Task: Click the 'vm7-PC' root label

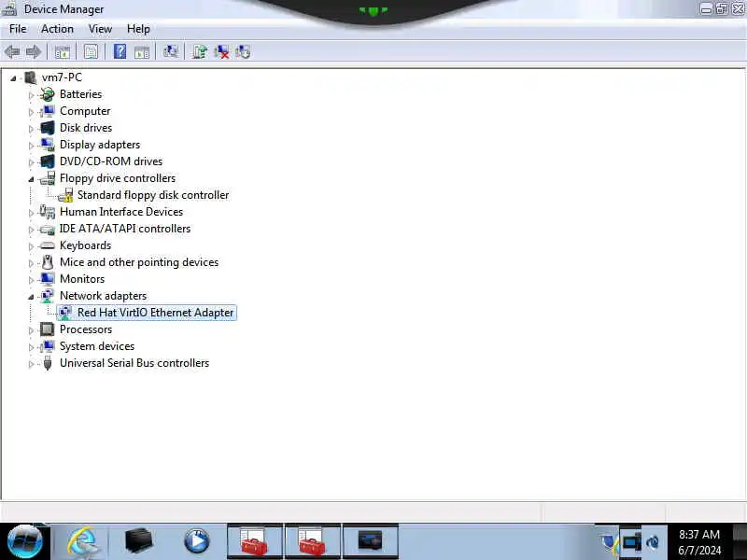Action: coord(62,77)
